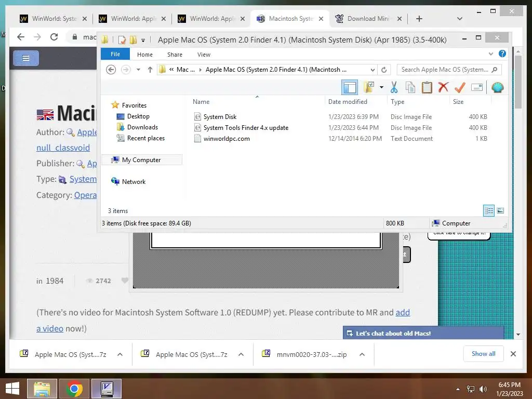
Task: Refresh the Explorer folder view
Action: [384, 70]
